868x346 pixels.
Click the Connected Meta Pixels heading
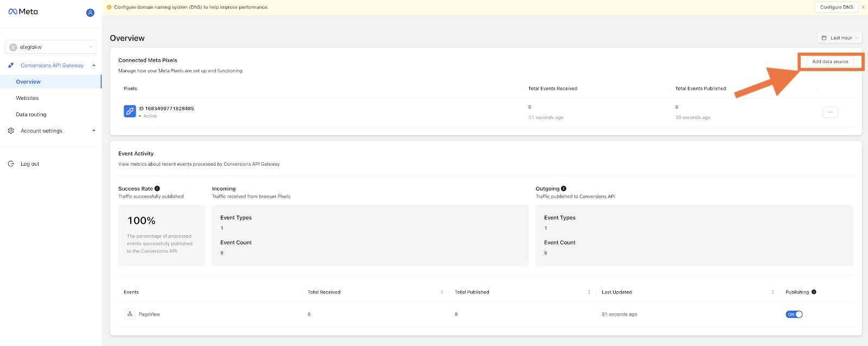tap(148, 60)
